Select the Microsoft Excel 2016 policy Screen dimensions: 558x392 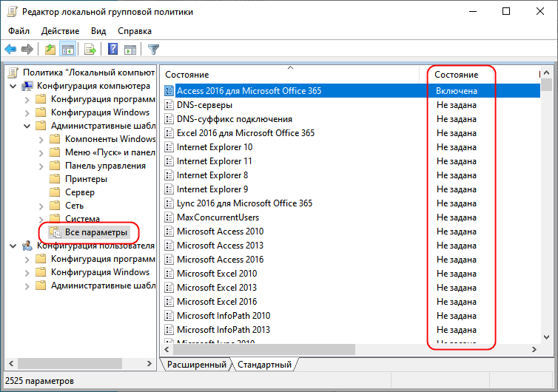217,302
